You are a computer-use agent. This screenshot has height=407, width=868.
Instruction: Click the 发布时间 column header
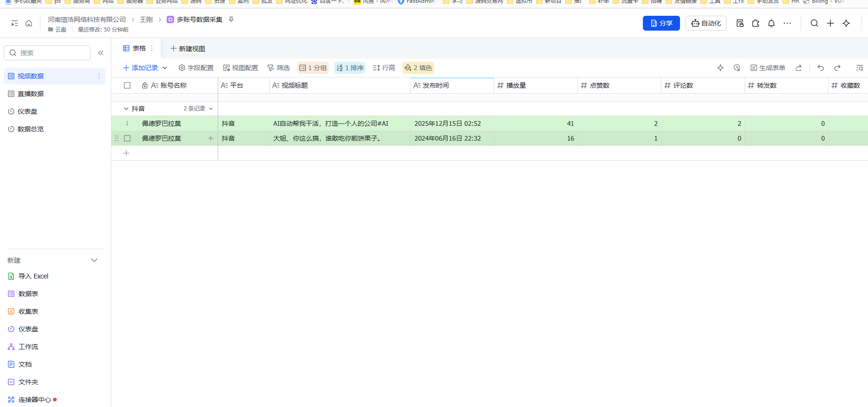pos(452,85)
